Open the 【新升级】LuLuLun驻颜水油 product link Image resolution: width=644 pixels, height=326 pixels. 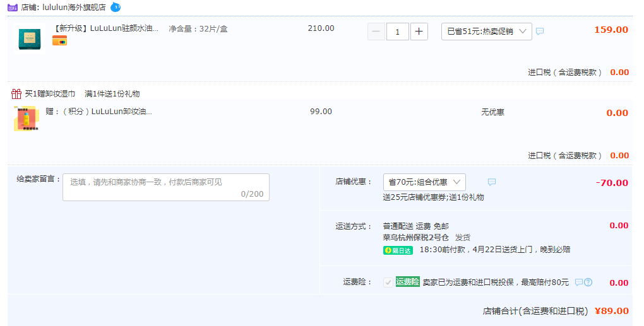tap(106, 28)
